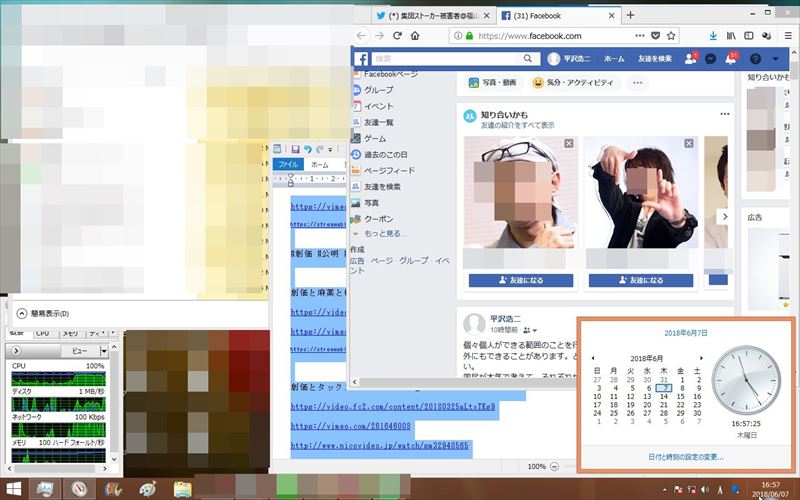800x500 pixels.
Task: Expand resource monitor panel chevron button
Action: pyautogui.click(x=16, y=351)
